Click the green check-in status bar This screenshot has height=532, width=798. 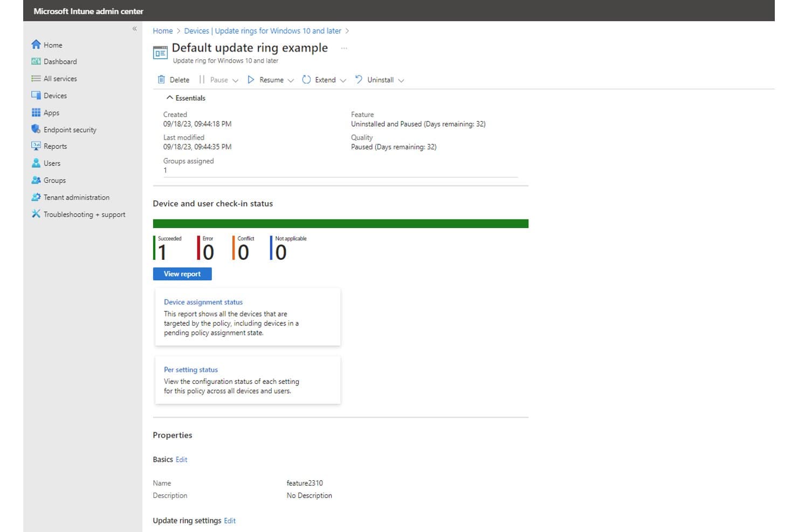tap(341, 224)
